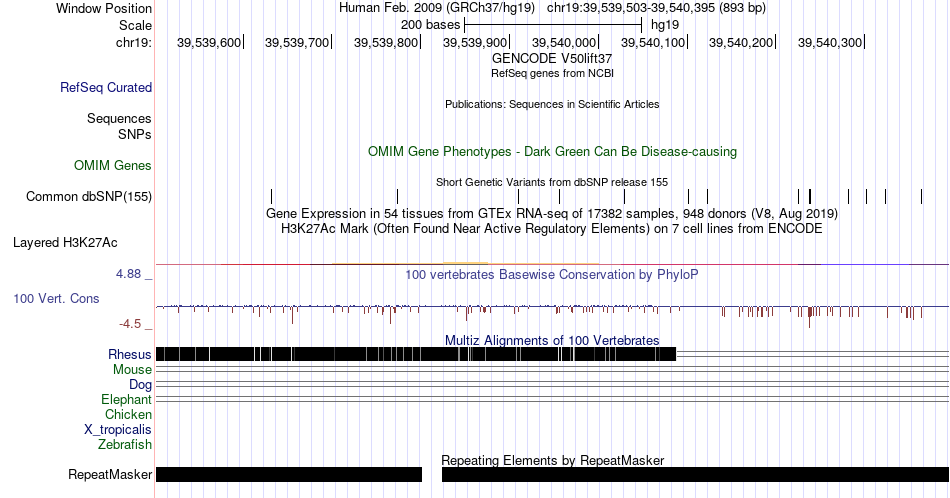Image resolution: width=950 pixels, height=498 pixels.
Task: Click the Scale label
Action: click(x=135, y=25)
